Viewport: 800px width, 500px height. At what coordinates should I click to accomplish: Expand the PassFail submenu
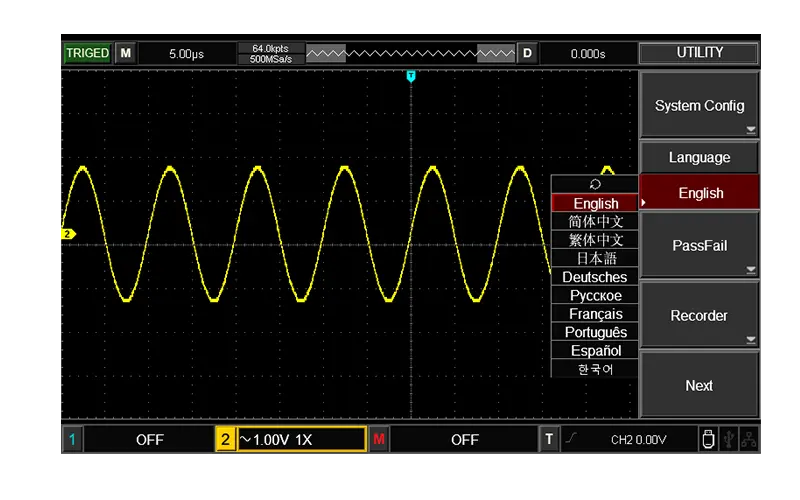(x=699, y=246)
